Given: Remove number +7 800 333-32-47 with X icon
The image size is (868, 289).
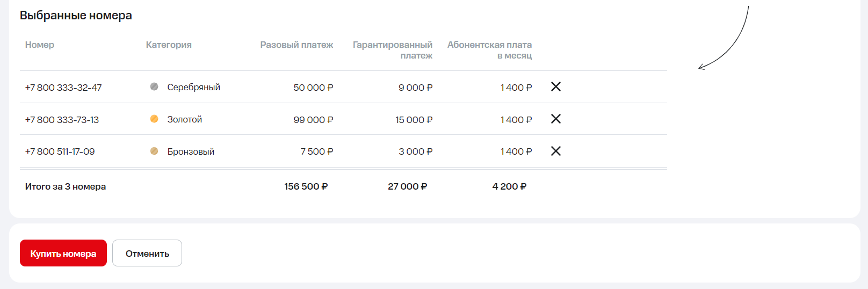Looking at the screenshot, I should [556, 86].
